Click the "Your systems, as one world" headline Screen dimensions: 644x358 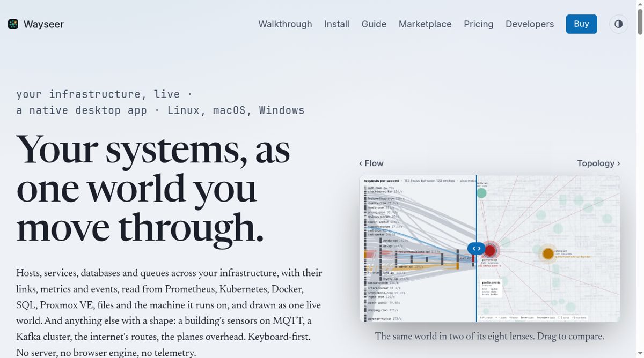tap(153, 189)
